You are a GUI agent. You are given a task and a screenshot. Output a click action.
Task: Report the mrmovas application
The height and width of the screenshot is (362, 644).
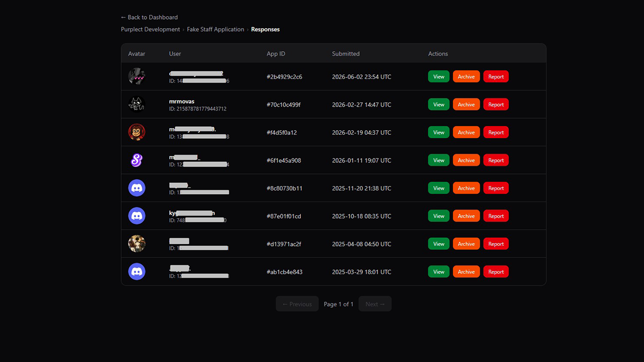coord(496,105)
